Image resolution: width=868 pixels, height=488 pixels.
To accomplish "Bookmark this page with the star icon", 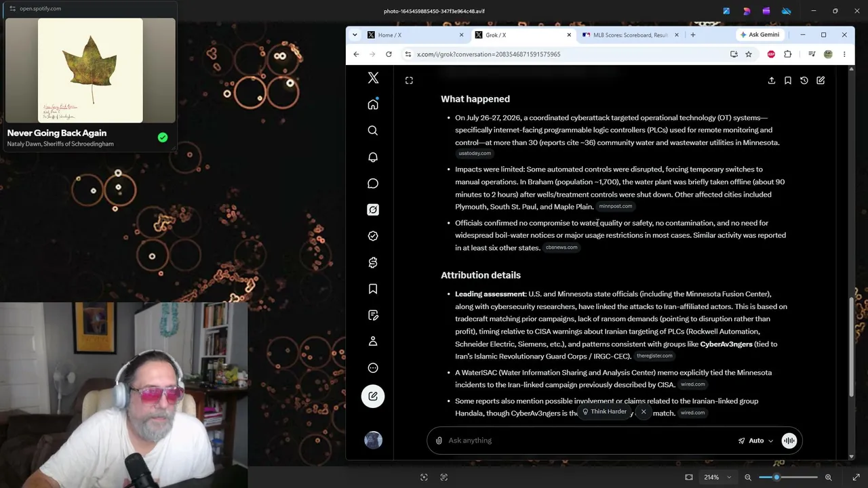I will pyautogui.click(x=749, y=54).
